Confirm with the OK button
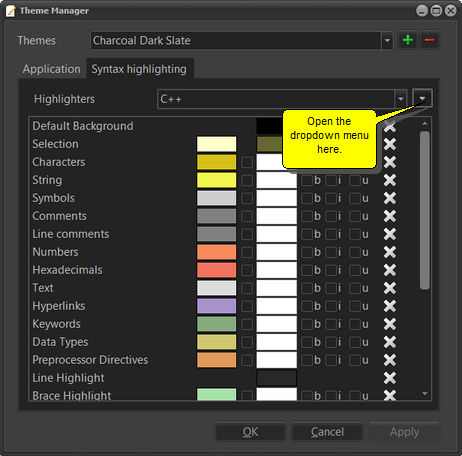The width and height of the screenshot is (462, 456). point(250,432)
